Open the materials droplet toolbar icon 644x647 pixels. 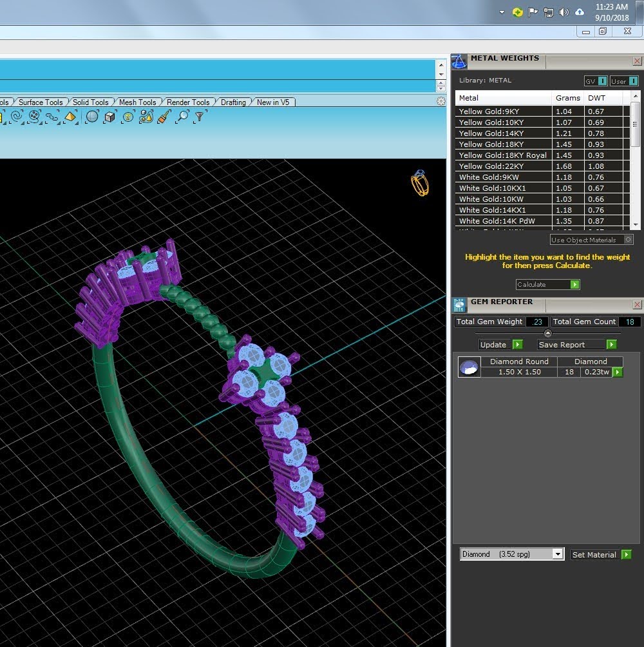pos(146,117)
